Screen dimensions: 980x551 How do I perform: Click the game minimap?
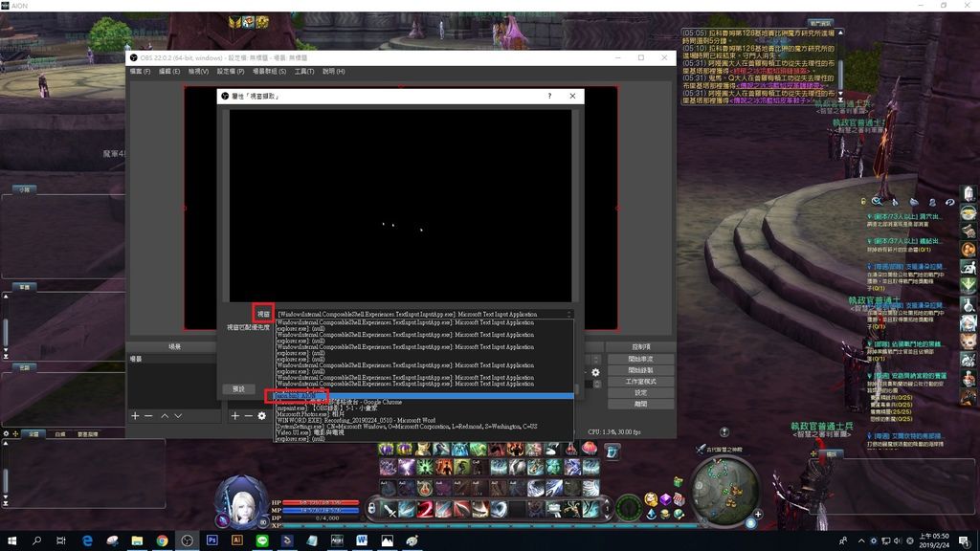click(724, 489)
